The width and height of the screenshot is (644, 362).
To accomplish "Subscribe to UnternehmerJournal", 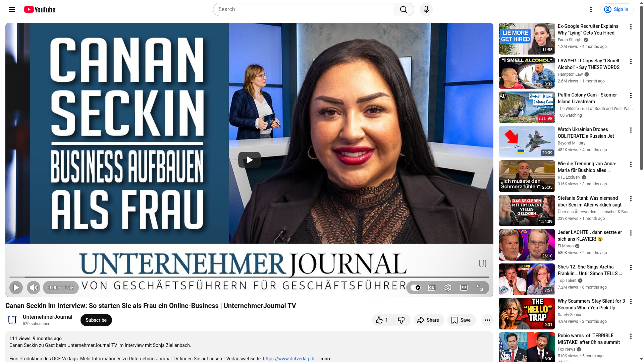I will (x=96, y=320).
